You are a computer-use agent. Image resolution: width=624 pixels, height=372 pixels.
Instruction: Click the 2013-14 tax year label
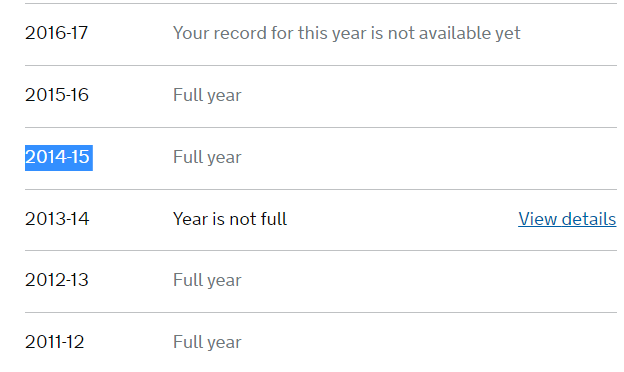pos(57,219)
